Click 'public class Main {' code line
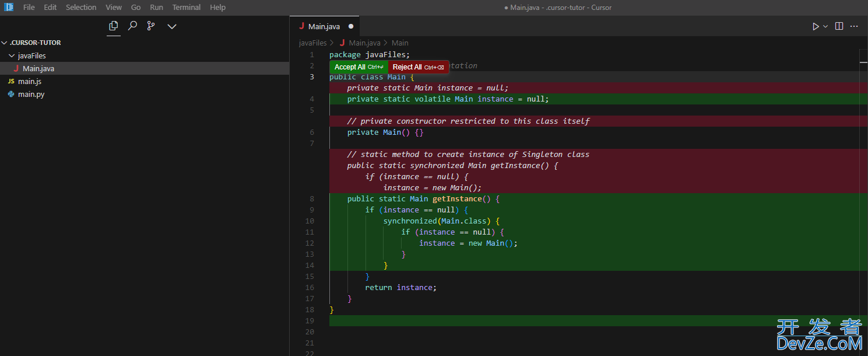Screen dimensions: 868x356 (371, 76)
